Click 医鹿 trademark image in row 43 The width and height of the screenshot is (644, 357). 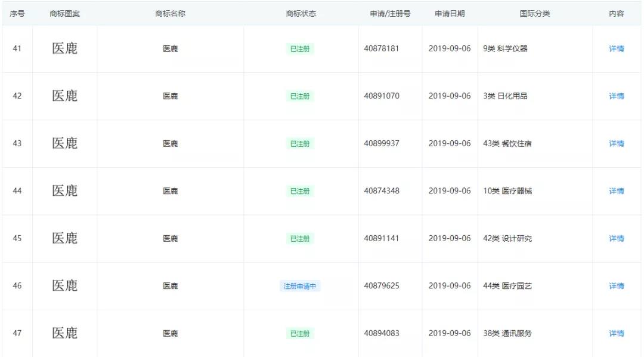coord(64,143)
